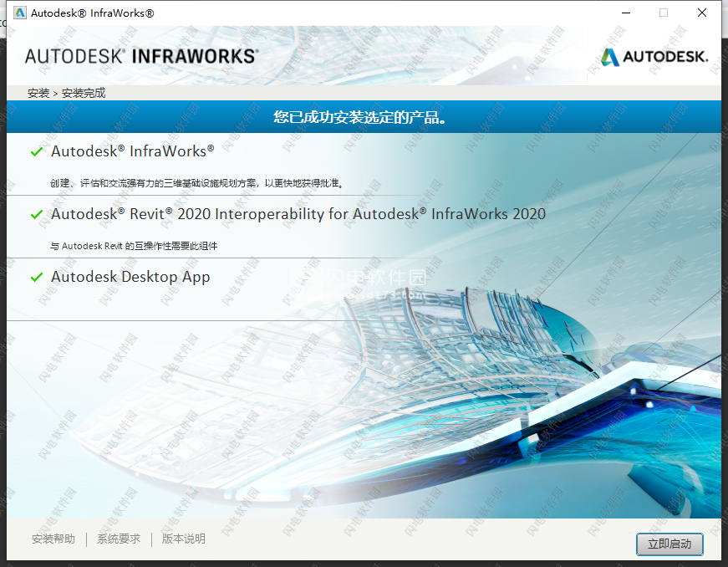Image resolution: width=728 pixels, height=567 pixels.
Task: Click the green checkmark beside Autodesk Desktop App
Action: [x=37, y=278]
